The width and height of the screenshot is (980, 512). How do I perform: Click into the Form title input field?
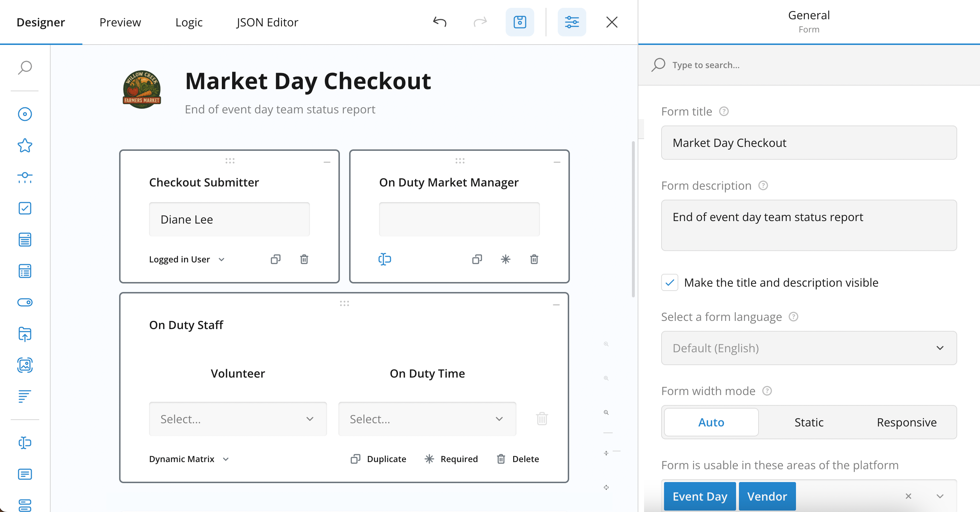pyautogui.click(x=808, y=143)
